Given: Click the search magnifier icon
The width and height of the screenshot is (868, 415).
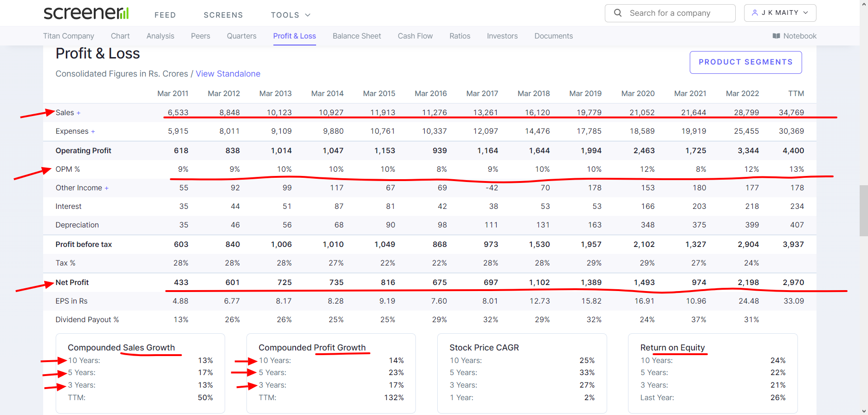Looking at the screenshot, I should [x=618, y=13].
